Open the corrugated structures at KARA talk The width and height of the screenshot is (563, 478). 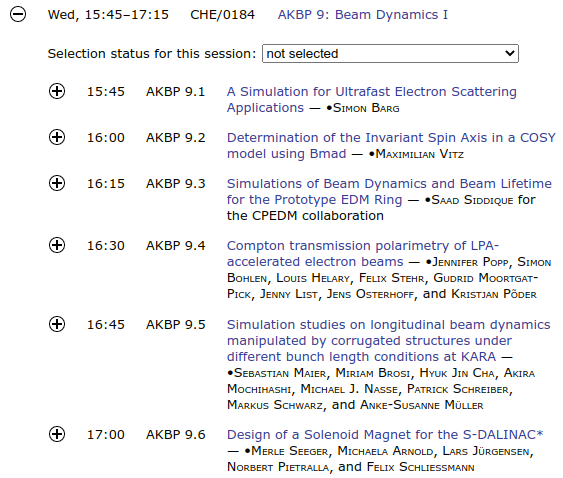point(388,340)
